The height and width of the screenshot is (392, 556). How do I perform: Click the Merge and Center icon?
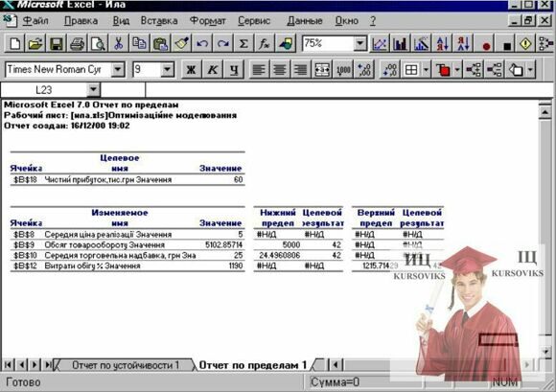pyautogui.click(x=322, y=69)
